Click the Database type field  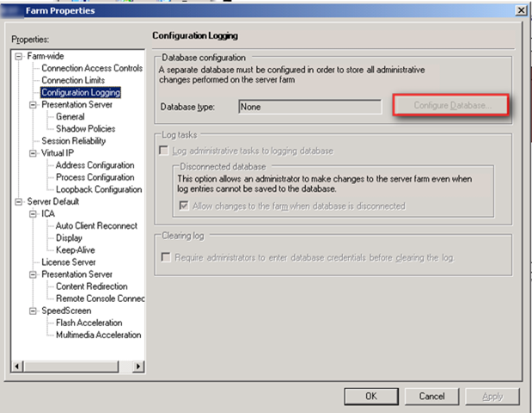[x=309, y=107]
